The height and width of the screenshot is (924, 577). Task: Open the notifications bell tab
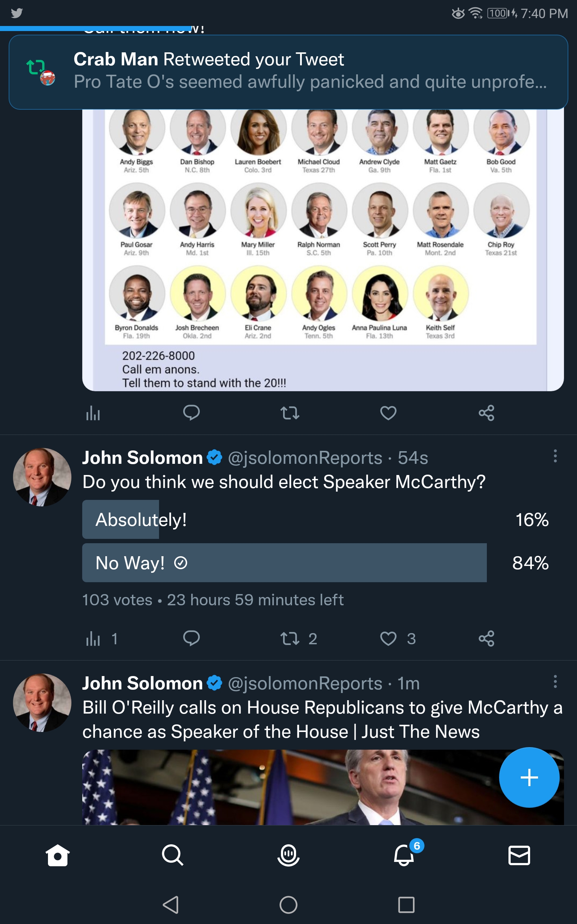[404, 855]
